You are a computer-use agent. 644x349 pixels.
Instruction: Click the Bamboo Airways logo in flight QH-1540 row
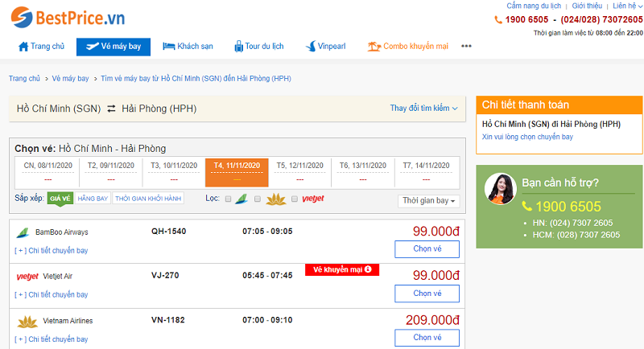point(23,232)
